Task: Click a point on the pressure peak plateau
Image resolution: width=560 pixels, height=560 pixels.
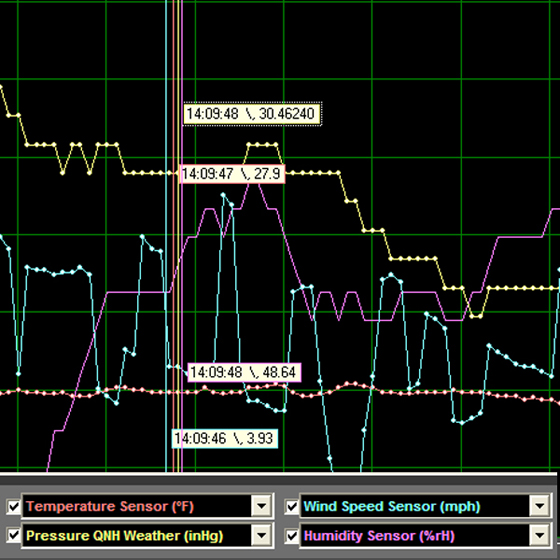Action: click(262, 145)
